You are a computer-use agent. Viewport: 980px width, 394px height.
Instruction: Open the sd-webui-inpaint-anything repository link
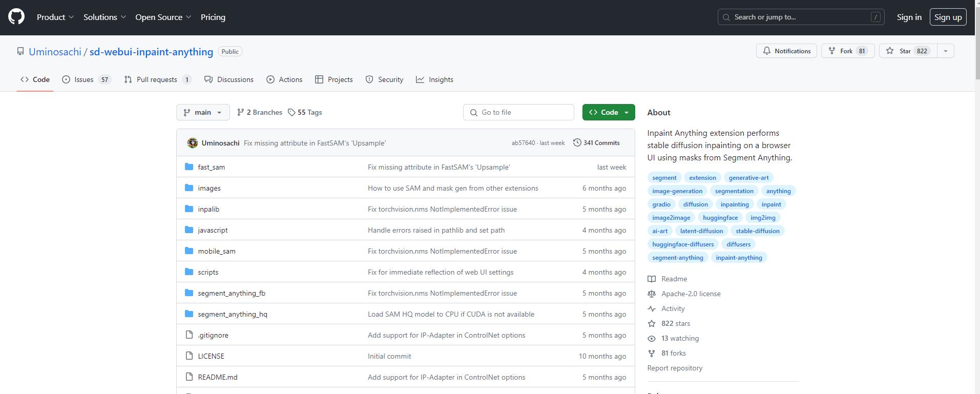pos(151,52)
